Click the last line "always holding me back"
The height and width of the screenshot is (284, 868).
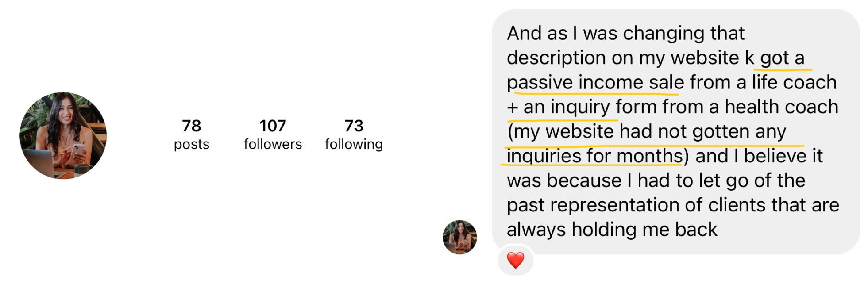pyautogui.click(x=612, y=230)
